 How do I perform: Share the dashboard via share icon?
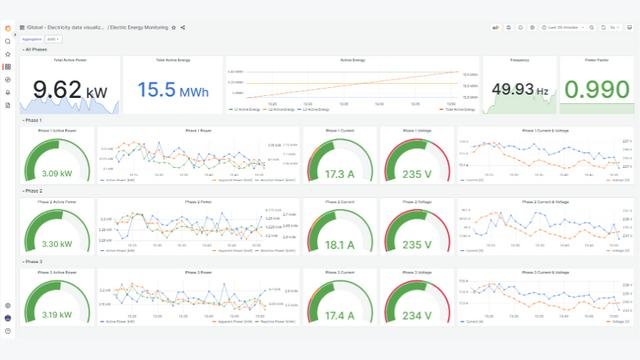tap(183, 27)
